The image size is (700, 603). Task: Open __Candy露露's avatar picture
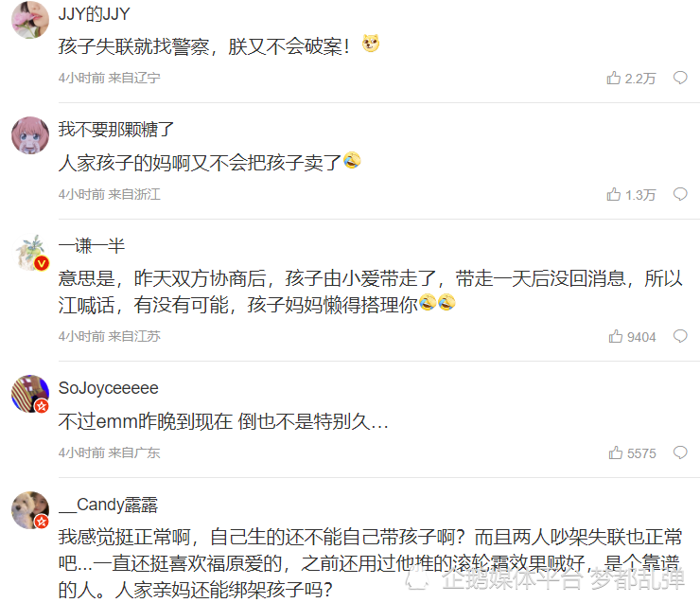point(30,510)
